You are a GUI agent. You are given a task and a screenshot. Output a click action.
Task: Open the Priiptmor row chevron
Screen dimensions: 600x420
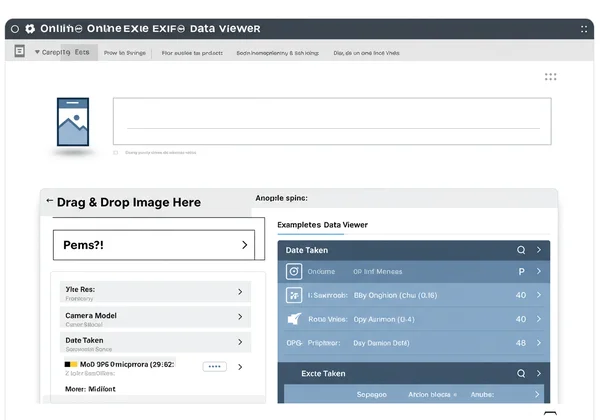(x=539, y=343)
